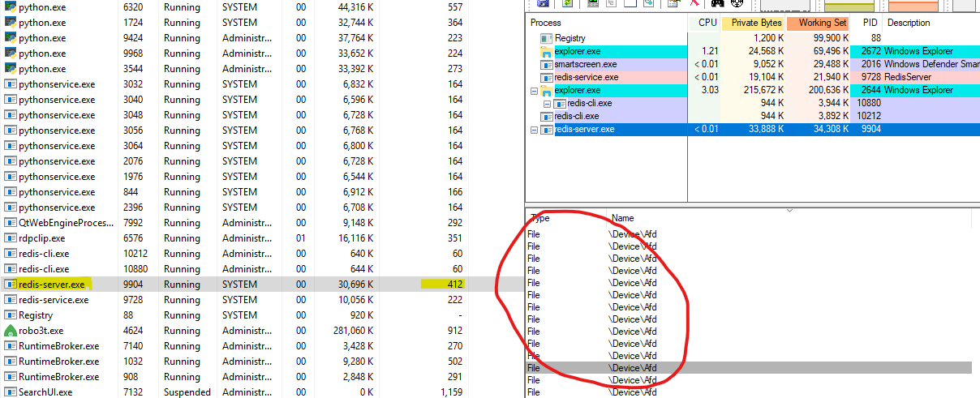This screenshot has height=398, width=980.
Task: Click RuntimeBroker.exe icon for PID 7140
Action: 10,345
